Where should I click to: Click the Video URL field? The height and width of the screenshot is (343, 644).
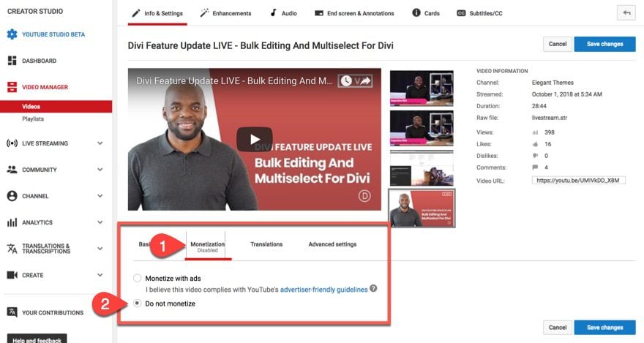click(x=578, y=180)
